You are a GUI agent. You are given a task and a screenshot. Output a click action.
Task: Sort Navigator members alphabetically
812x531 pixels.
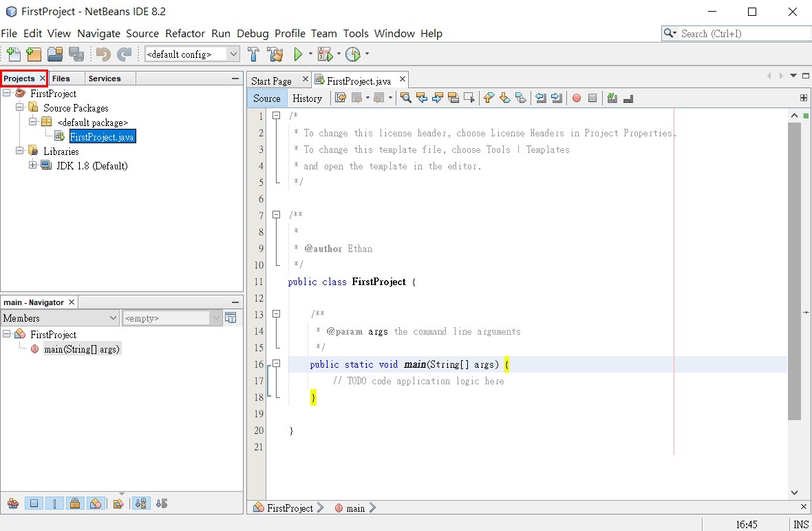click(140, 503)
